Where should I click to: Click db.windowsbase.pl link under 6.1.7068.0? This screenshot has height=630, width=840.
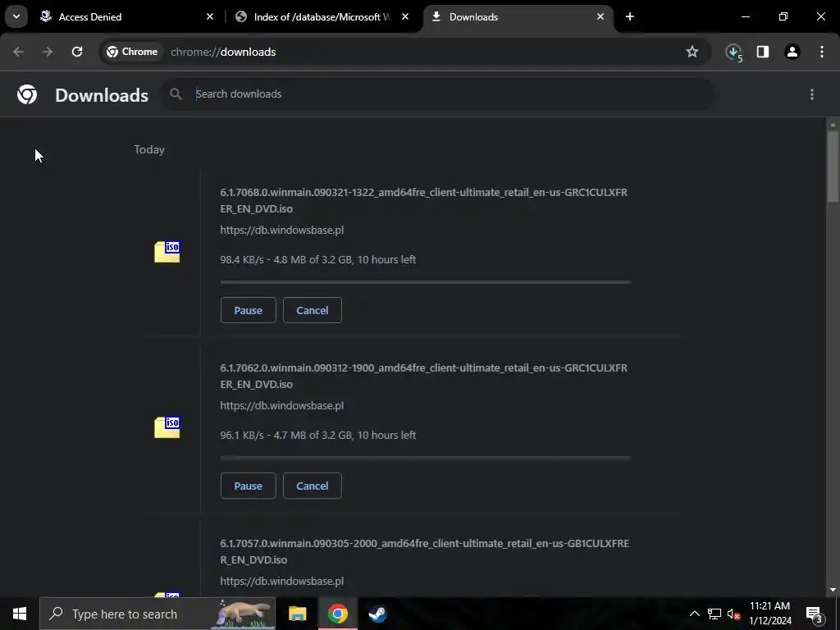[282, 230]
